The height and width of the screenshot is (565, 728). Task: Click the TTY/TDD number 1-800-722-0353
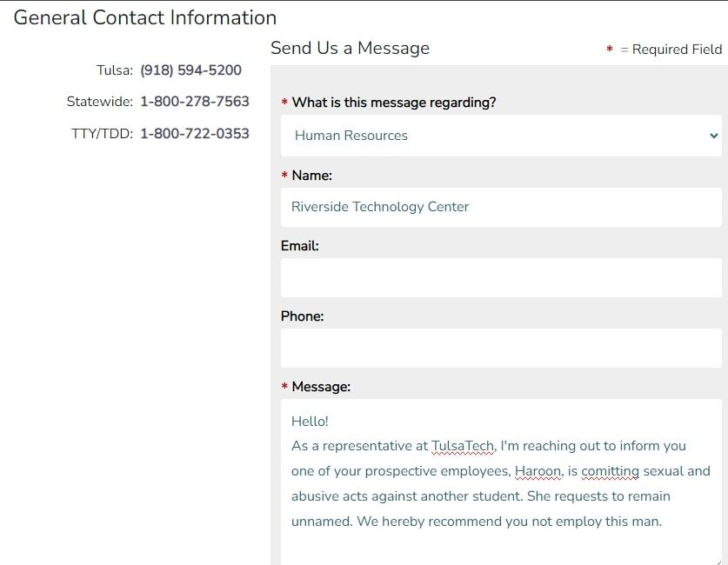click(x=194, y=134)
